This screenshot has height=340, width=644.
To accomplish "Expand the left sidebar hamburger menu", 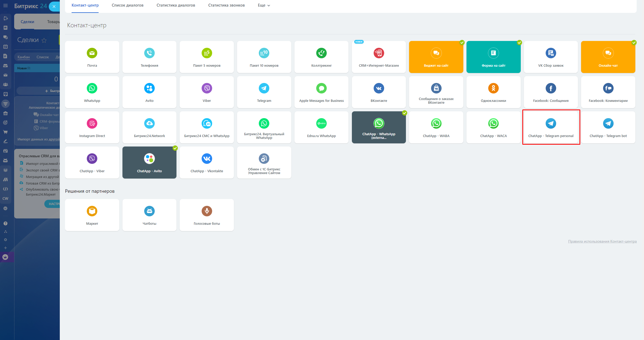I will coord(6,6).
